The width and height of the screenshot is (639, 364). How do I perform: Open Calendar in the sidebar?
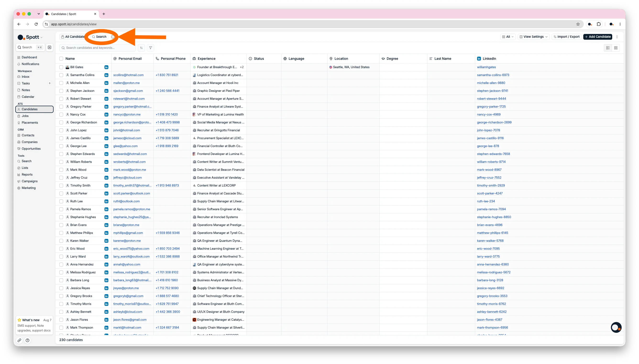(x=28, y=97)
